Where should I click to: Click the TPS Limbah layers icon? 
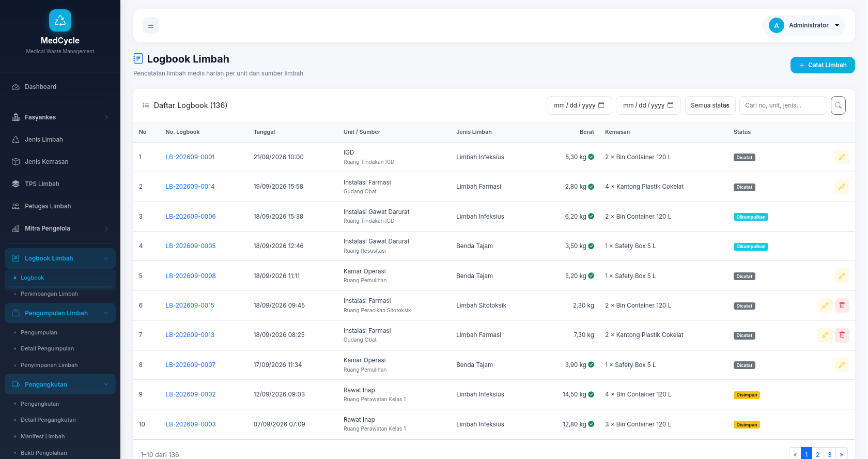16,184
